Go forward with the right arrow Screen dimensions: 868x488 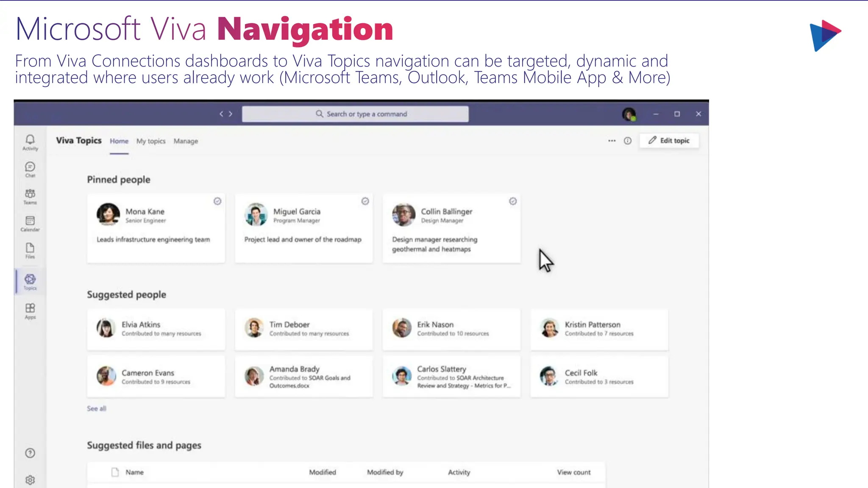pos(231,114)
